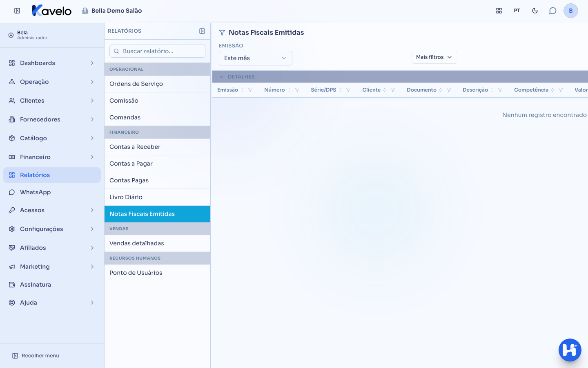Open the Mais filtros dropdown
This screenshot has height=368, width=588.
(x=434, y=57)
